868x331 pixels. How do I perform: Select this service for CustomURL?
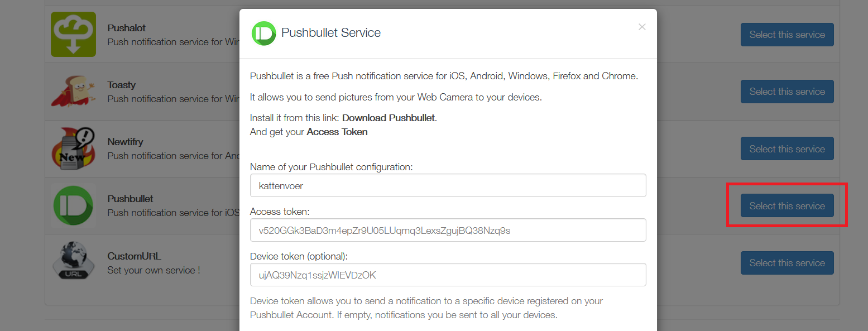click(x=787, y=262)
